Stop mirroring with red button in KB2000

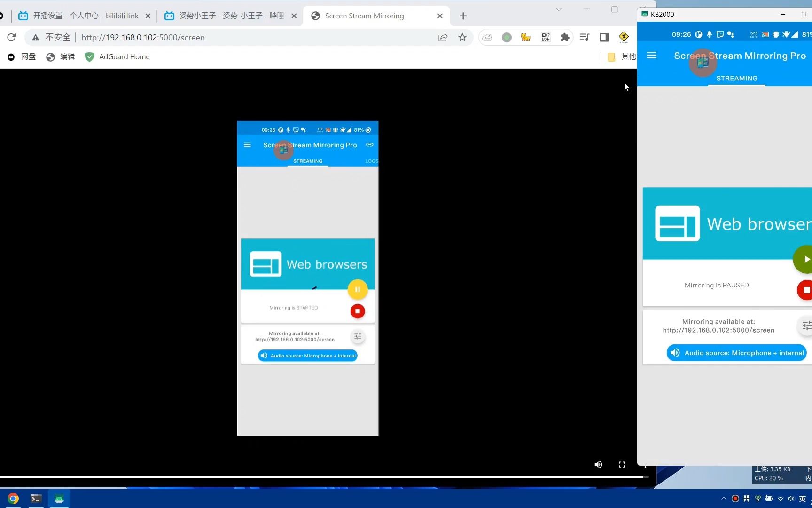click(x=805, y=290)
